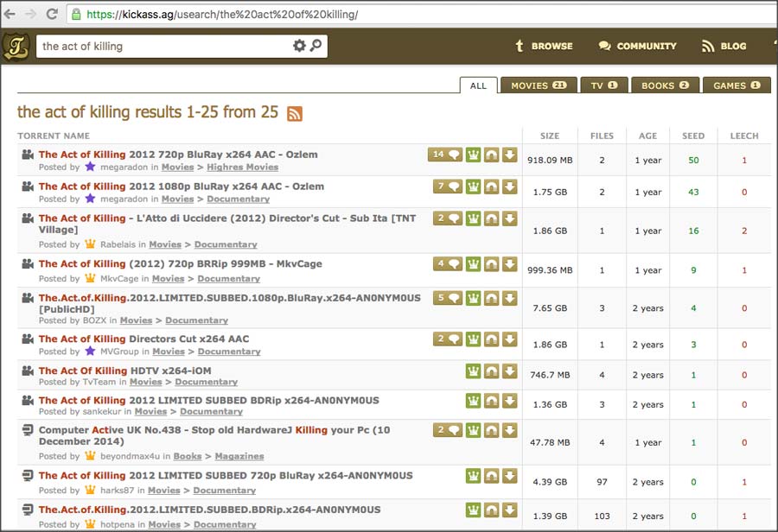Click the green padlock in address bar

tap(76, 14)
